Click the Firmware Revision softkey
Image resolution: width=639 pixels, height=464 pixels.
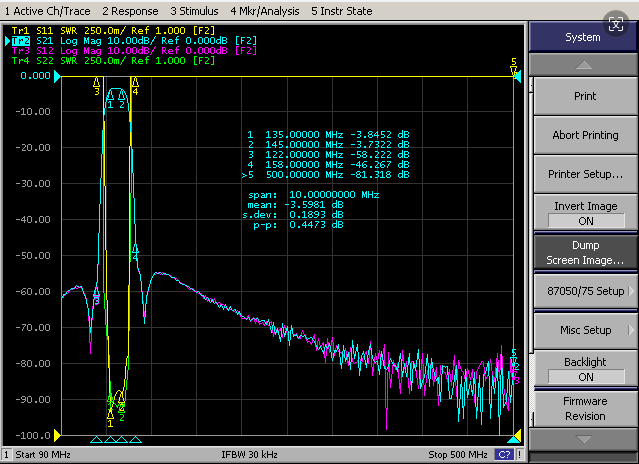pos(586,409)
